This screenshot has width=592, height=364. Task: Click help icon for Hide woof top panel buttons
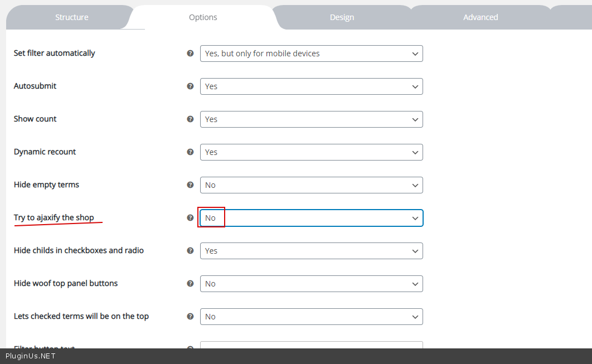coord(190,284)
